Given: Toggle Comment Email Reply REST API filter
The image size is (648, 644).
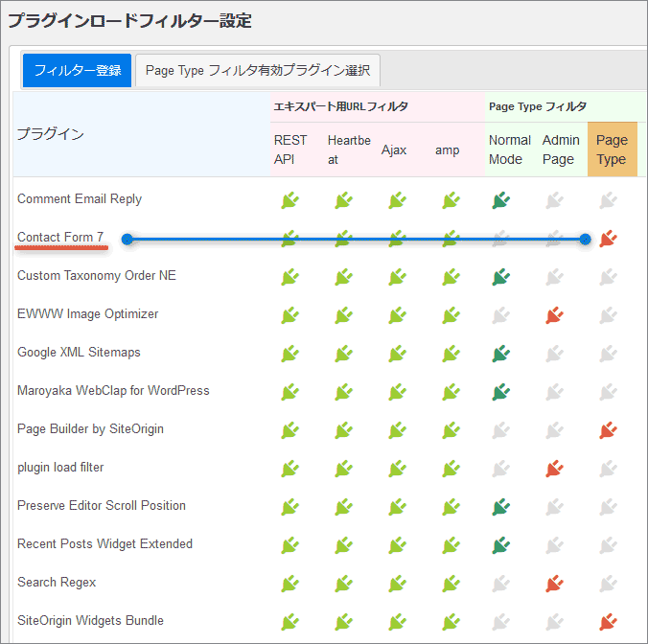Looking at the screenshot, I should pos(289,200).
